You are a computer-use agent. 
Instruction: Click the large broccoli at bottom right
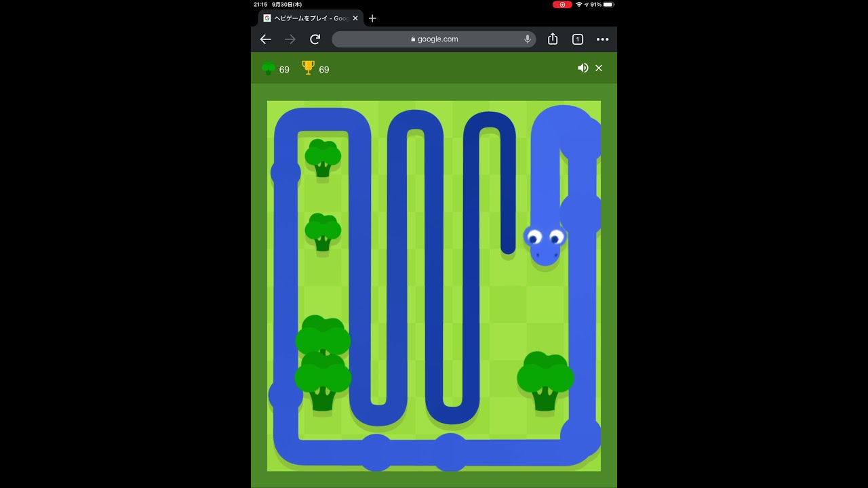545,381
